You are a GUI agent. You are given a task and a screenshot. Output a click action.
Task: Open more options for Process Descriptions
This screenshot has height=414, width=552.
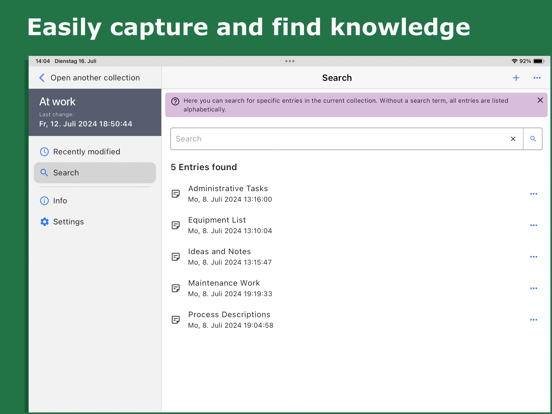(533, 320)
